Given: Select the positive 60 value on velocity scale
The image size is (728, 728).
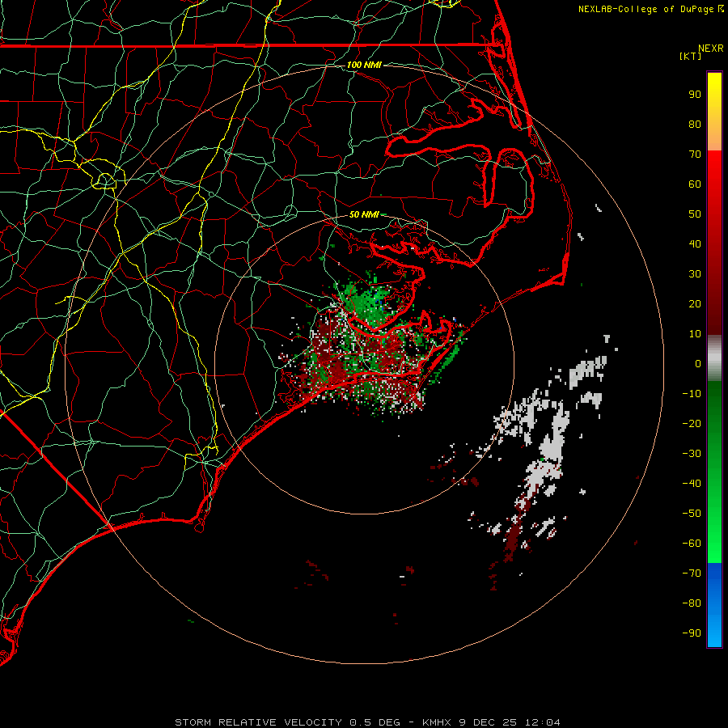Looking at the screenshot, I should pos(695,184).
